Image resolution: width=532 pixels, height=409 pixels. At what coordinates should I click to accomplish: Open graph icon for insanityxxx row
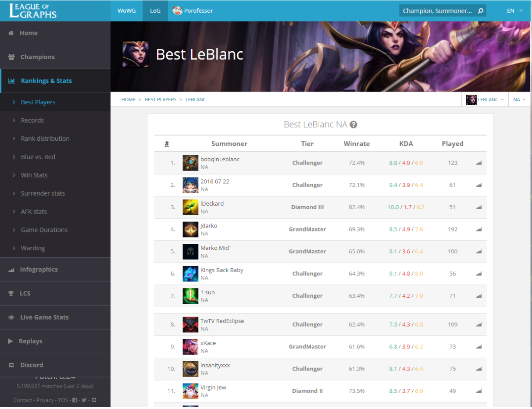478,369
